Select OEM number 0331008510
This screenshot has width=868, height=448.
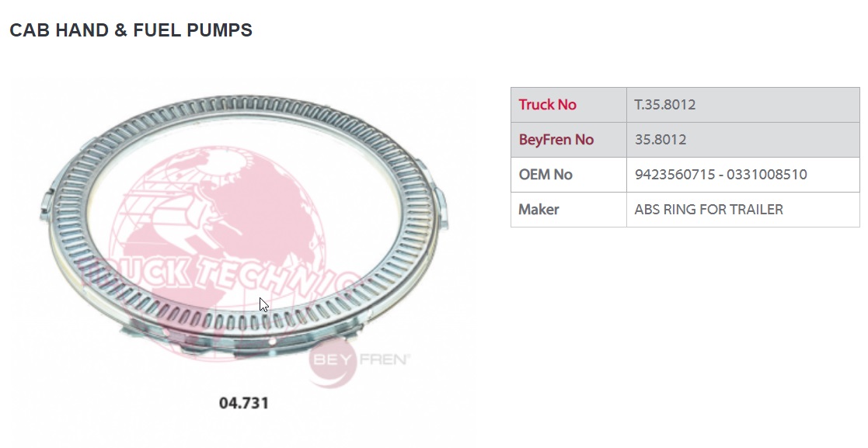[x=767, y=174]
